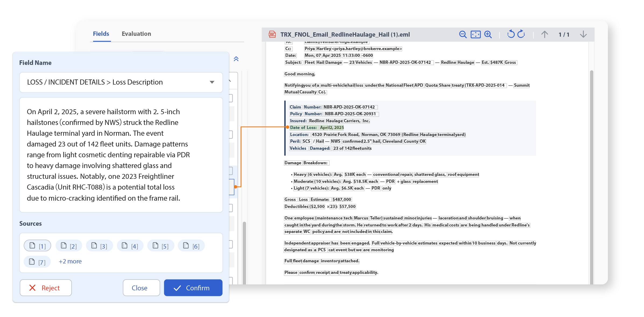This screenshot has height=317, width=644.
Task: Click the PDF file icon
Action: (x=272, y=34)
